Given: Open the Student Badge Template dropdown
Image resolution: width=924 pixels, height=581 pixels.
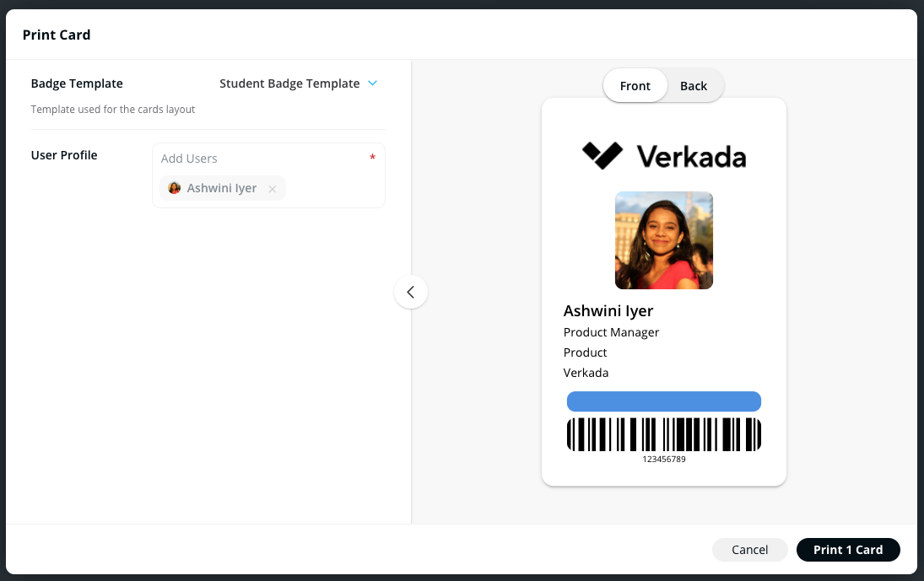Looking at the screenshot, I should 289,83.
